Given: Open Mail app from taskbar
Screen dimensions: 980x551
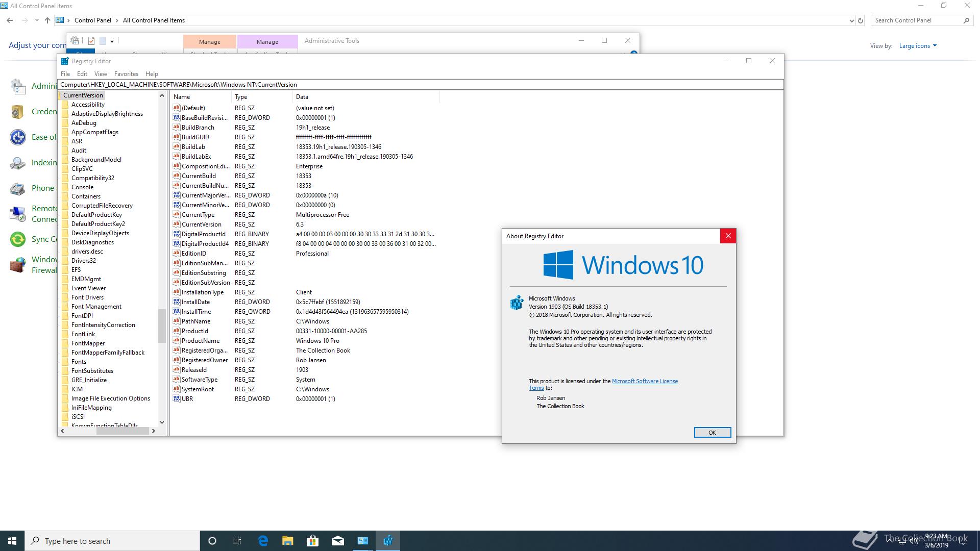Looking at the screenshot, I should click(338, 541).
